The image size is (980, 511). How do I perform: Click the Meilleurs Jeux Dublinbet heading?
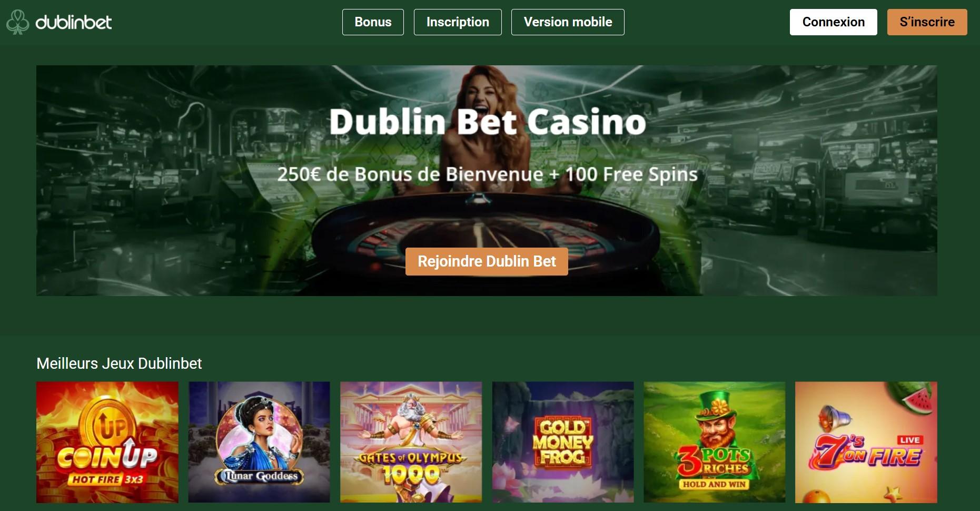point(119,363)
